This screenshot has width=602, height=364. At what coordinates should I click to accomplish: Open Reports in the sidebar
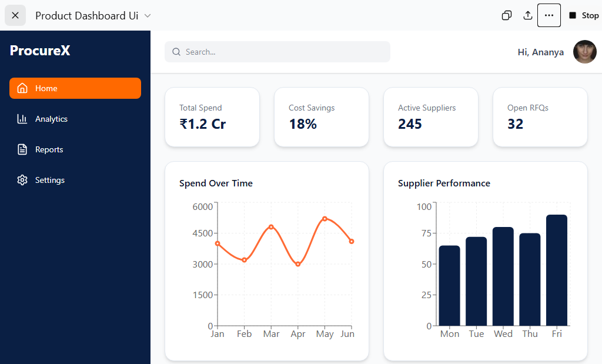(75, 149)
